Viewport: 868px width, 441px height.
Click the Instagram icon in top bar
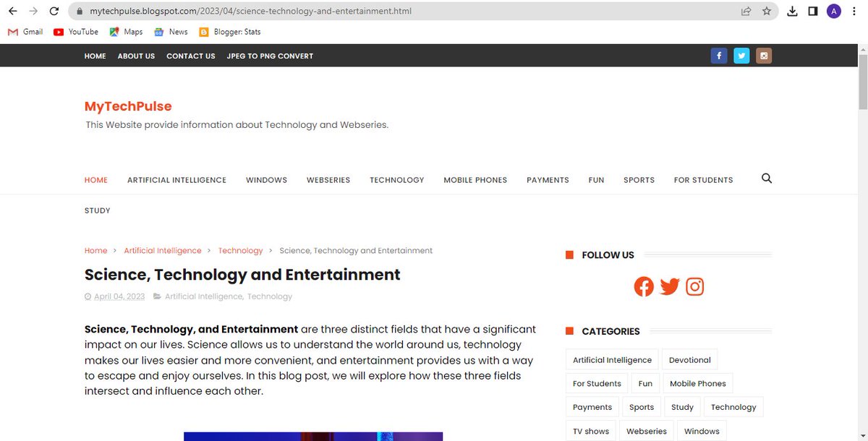click(x=764, y=56)
